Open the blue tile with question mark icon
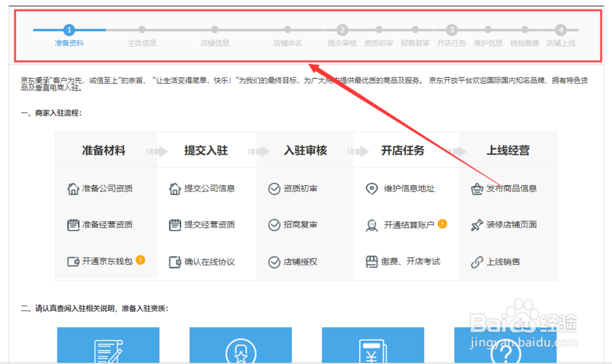The image size is (612, 364). pos(505,345)
